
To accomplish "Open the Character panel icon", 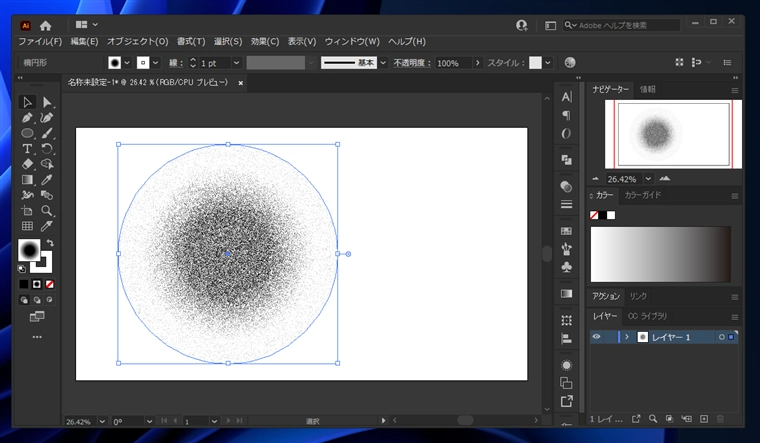I will click(566, 97).
